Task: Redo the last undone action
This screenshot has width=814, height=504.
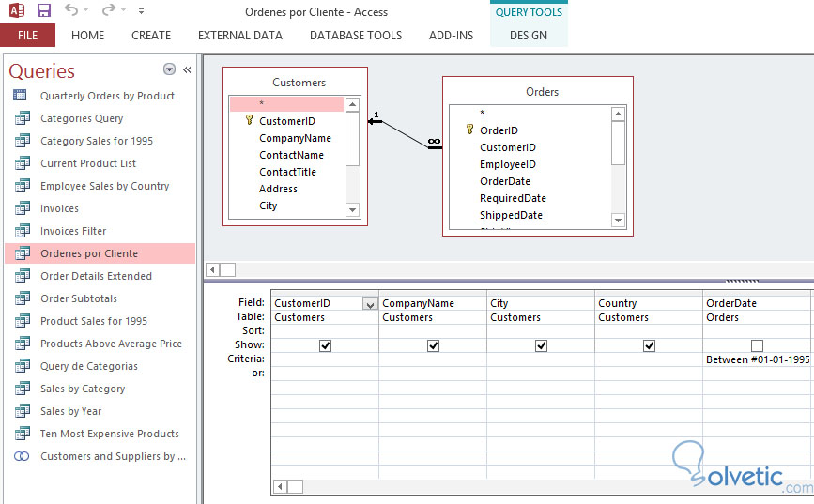Action: click(109, 10)
